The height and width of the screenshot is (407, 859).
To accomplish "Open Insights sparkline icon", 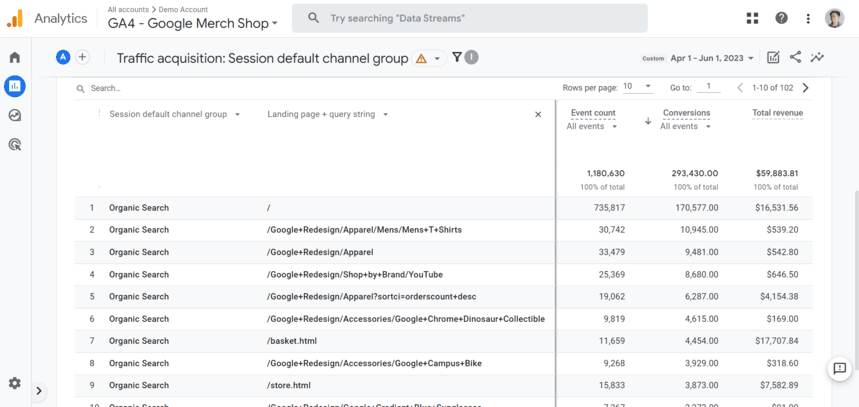I will [817, 58].
